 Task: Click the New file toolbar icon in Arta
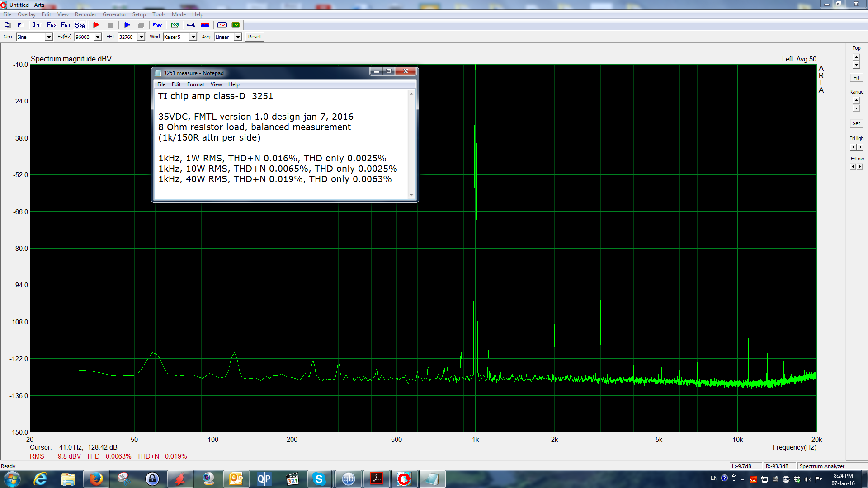(7, 25)
